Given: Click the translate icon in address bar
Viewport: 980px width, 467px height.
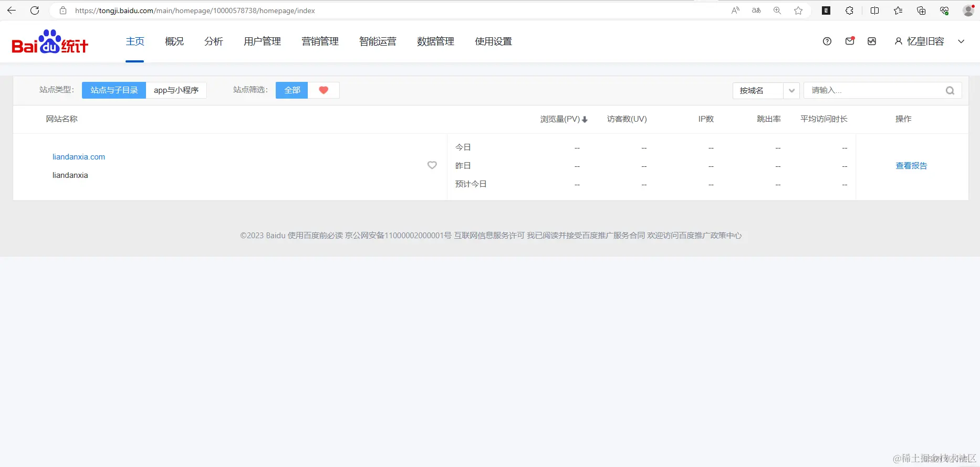Looking at the screenshot, I should (756, 10).
